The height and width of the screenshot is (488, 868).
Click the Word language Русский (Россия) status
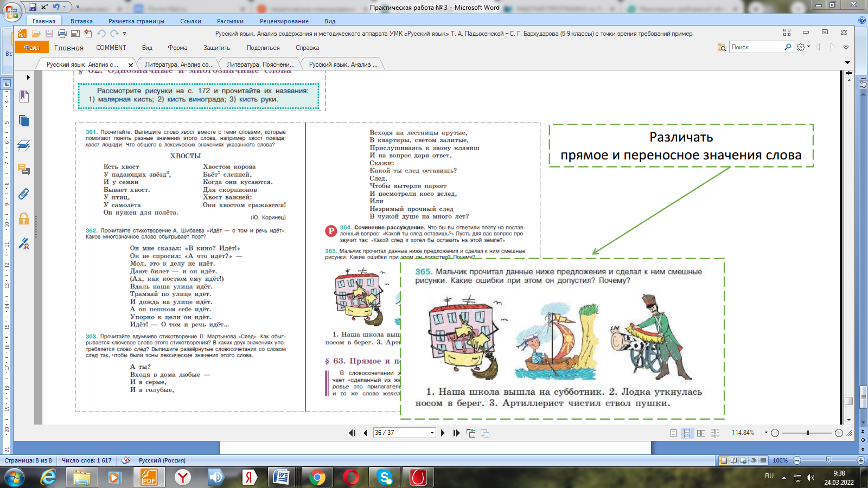(162, 460)
